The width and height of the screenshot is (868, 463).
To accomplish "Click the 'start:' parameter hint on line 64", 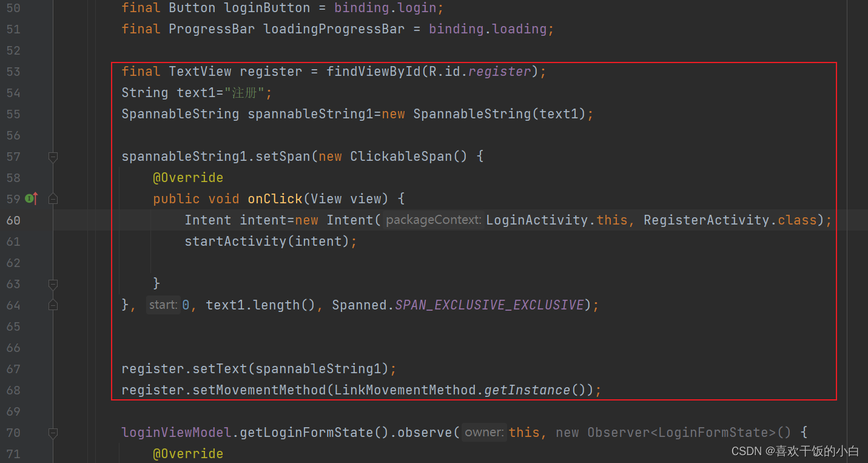I will [163, 305].
